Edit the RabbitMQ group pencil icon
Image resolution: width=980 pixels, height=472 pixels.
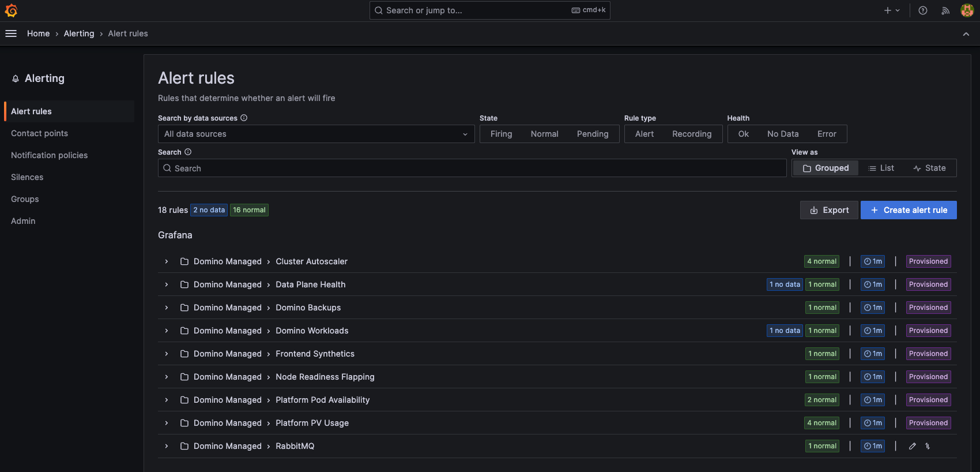(913, 446)
